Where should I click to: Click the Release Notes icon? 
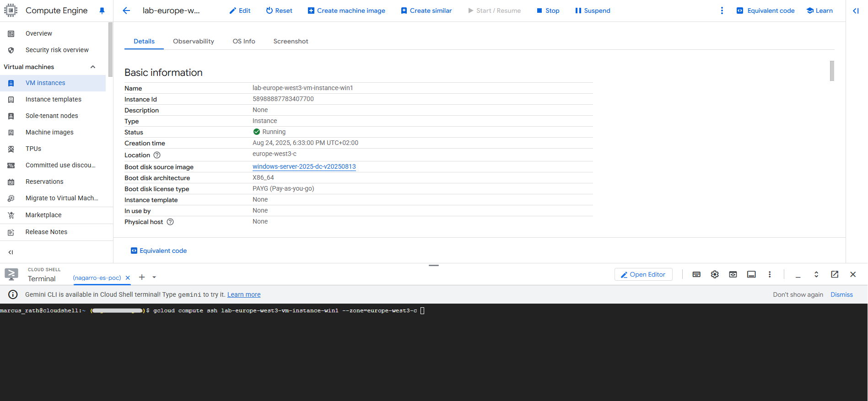[x=11, y=232]
